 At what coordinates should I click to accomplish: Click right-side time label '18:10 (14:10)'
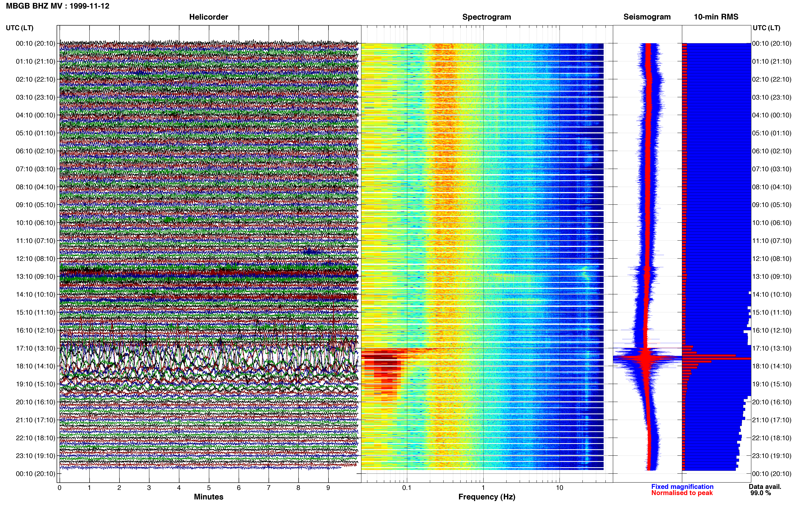click(772, 366)
